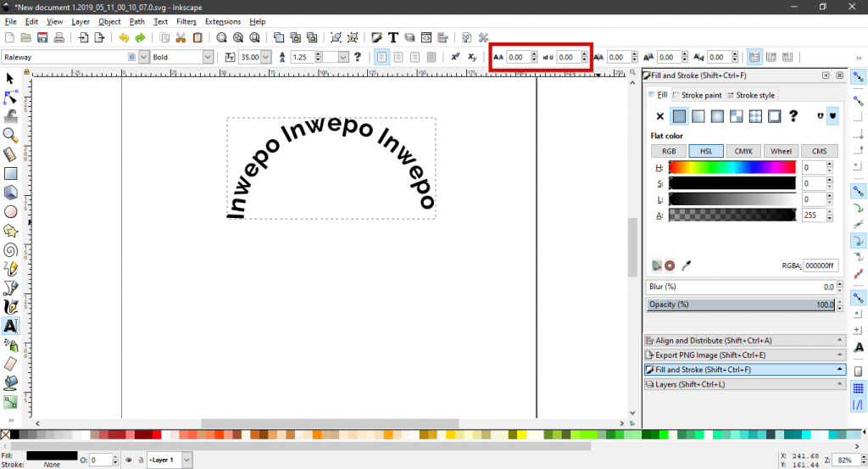
Task: Select the Node editing tool
Action: click(x=11, y=96)
